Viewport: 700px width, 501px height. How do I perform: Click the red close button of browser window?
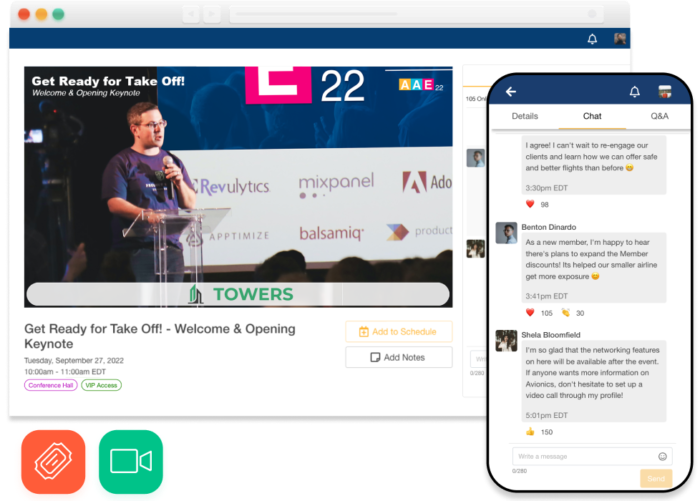24,14
